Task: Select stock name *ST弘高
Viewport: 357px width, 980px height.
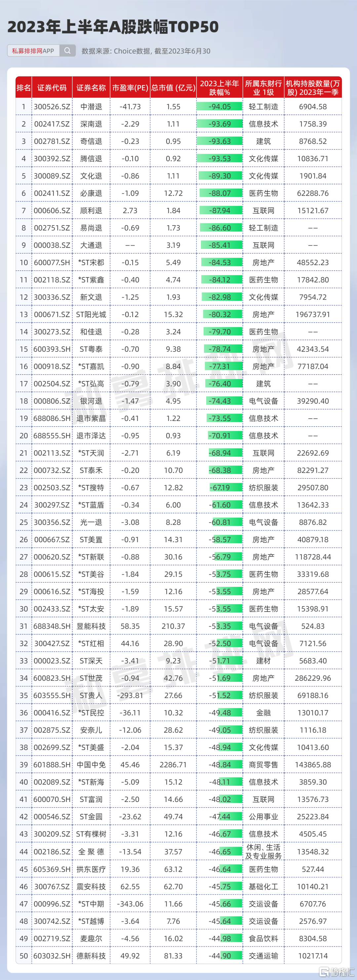Action: point(91,384)
